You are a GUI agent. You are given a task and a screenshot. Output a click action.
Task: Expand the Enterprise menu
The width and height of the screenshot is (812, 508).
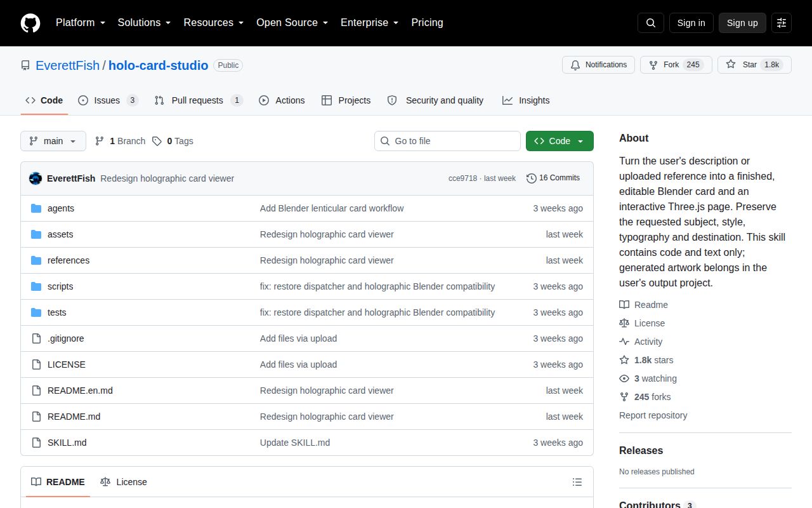pos(370,23)
